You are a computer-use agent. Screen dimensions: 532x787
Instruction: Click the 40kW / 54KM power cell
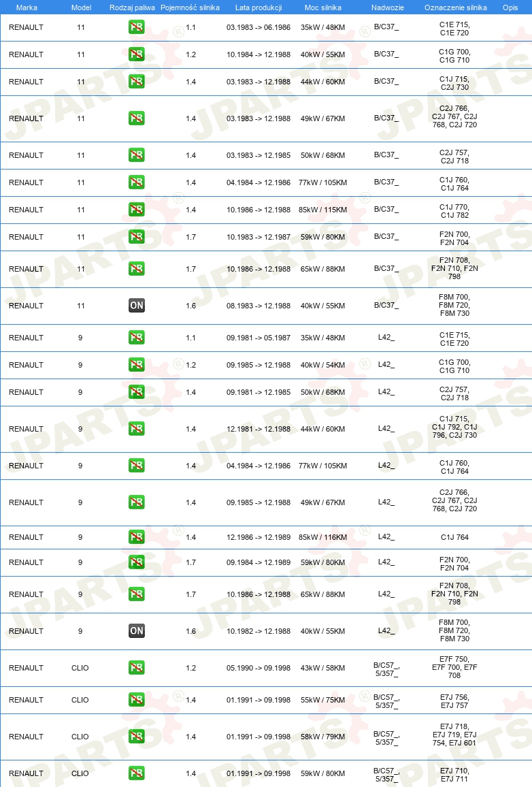[323, 365]
